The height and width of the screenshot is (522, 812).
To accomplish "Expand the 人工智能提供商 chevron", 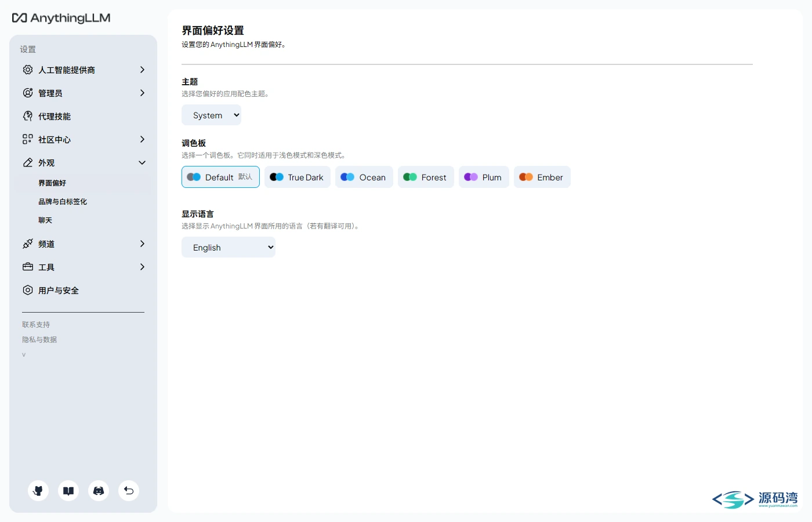I will (x=142, y=70).
